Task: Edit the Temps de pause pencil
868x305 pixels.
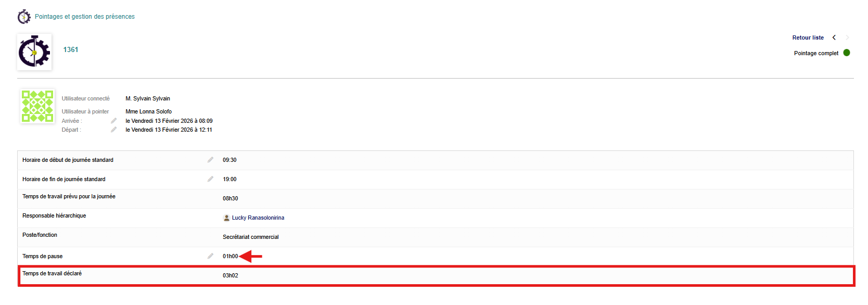Action: point(210,256)
